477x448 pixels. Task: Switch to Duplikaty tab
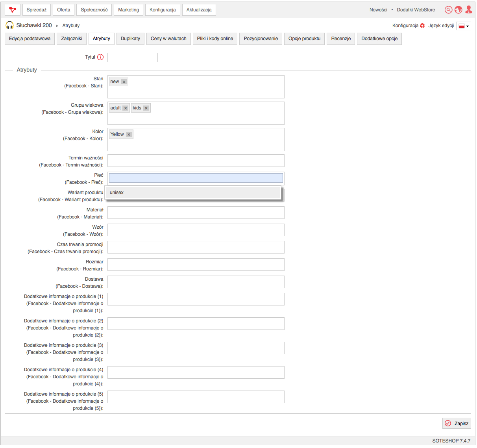[x=130, y=39]
